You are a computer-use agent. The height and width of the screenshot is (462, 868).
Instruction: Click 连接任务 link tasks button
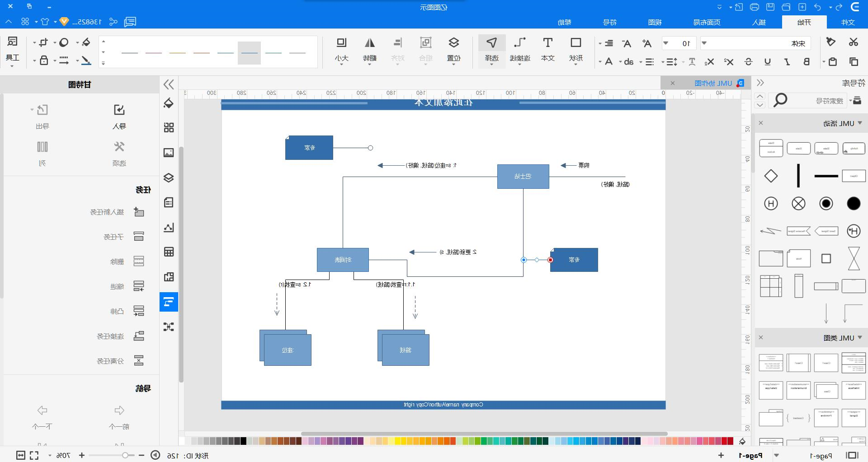pyautogui.click(x=120, y=336)
